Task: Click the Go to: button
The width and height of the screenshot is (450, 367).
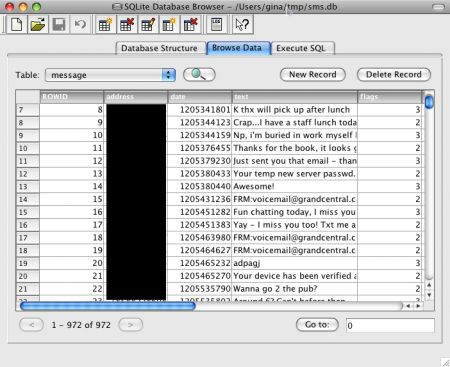Action: [317, 325]
